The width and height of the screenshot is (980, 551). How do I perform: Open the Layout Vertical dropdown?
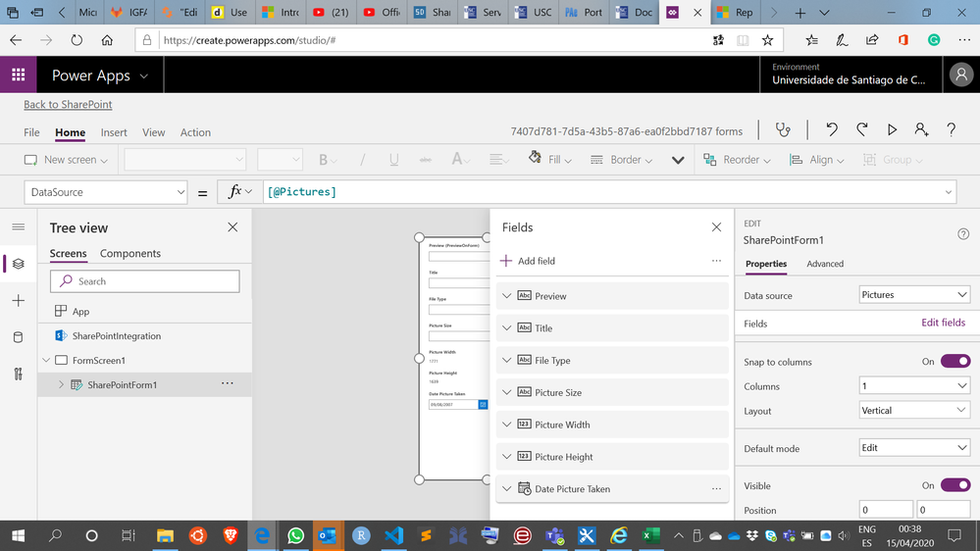[914, 411]
